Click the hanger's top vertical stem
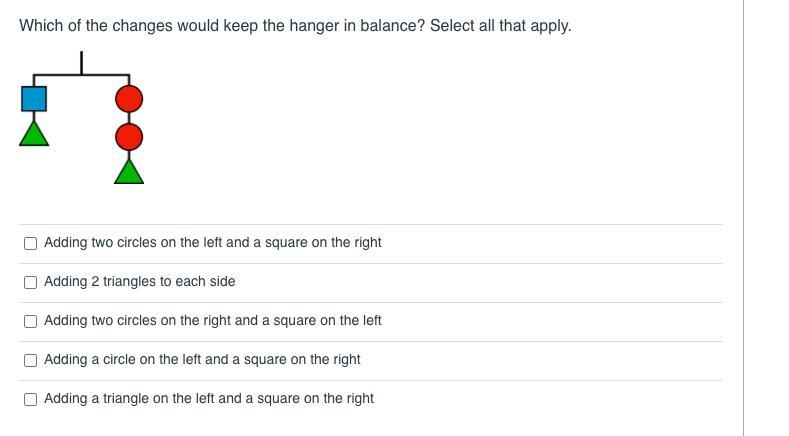789x436 pixels. coord(81,62)
